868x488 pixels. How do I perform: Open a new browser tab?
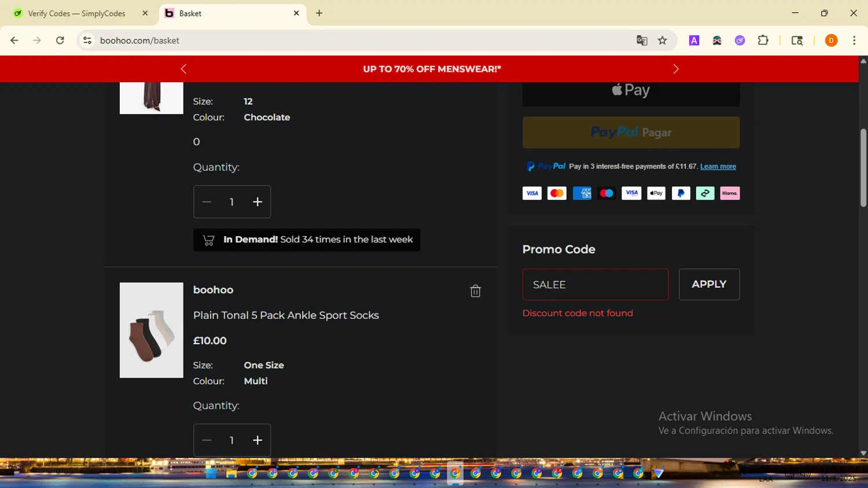coord(319,13)
